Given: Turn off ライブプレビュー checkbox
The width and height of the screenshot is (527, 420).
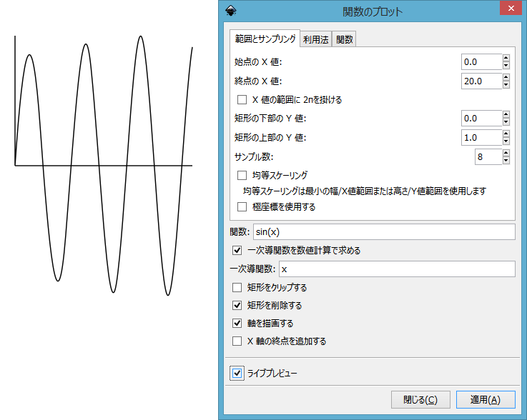Looking at the screenshot, I should coord(237,373).
